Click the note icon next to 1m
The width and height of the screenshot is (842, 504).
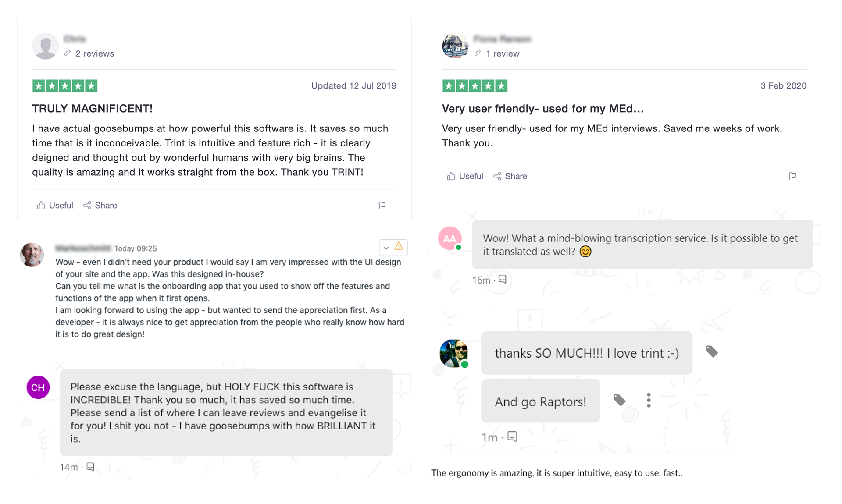click(512, 437)
